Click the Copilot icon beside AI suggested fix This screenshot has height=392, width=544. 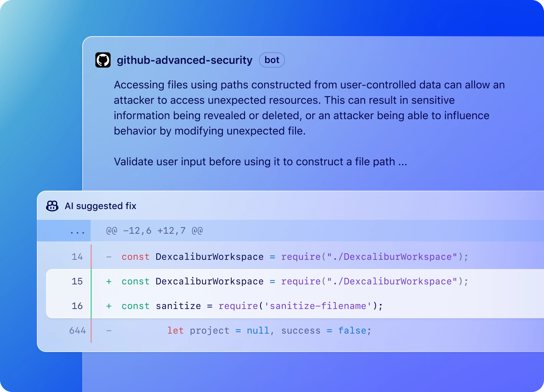click(52, 206)
